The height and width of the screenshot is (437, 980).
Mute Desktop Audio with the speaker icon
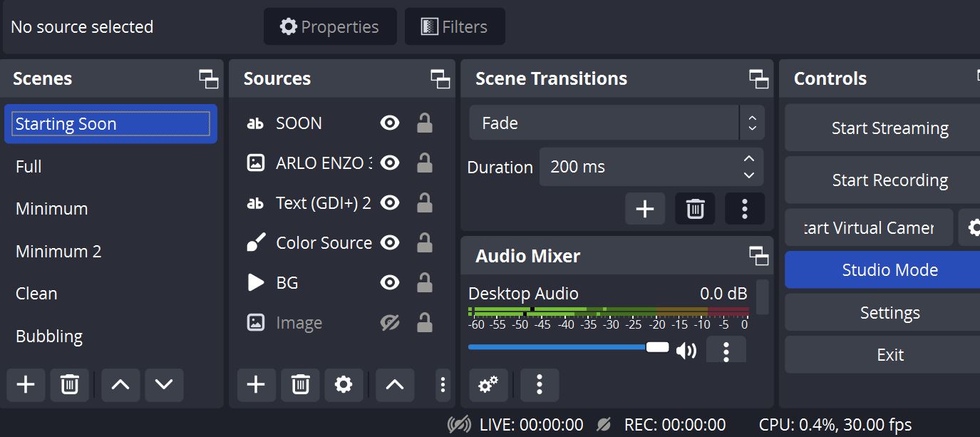(686, 349)
